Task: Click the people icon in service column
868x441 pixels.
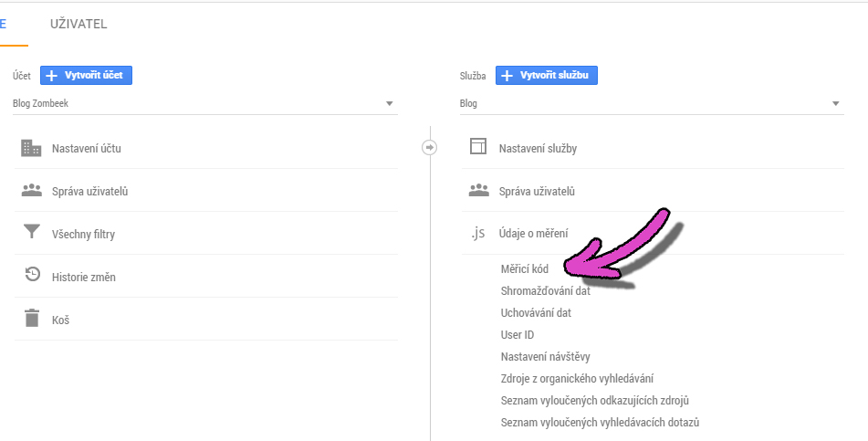Action: click(479, 191)
